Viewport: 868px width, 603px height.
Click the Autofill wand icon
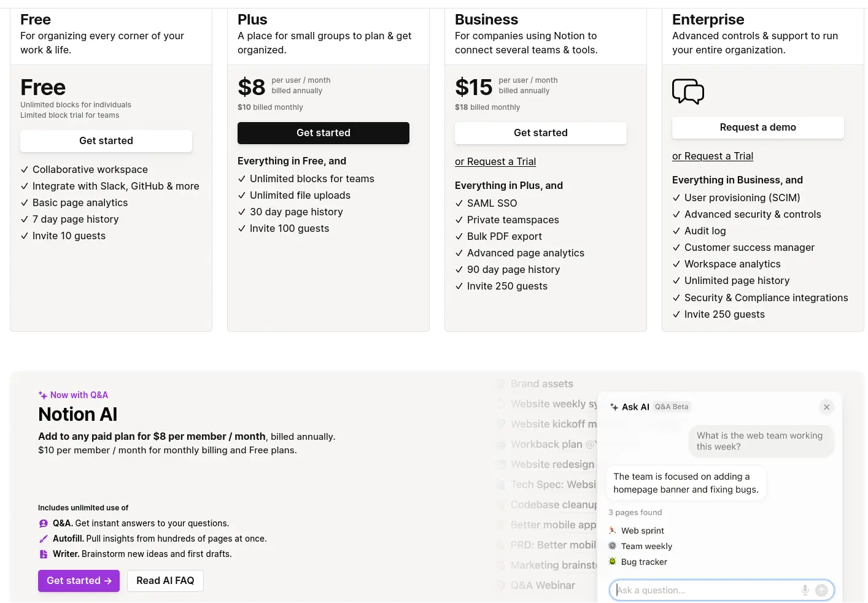pos(43,539)
